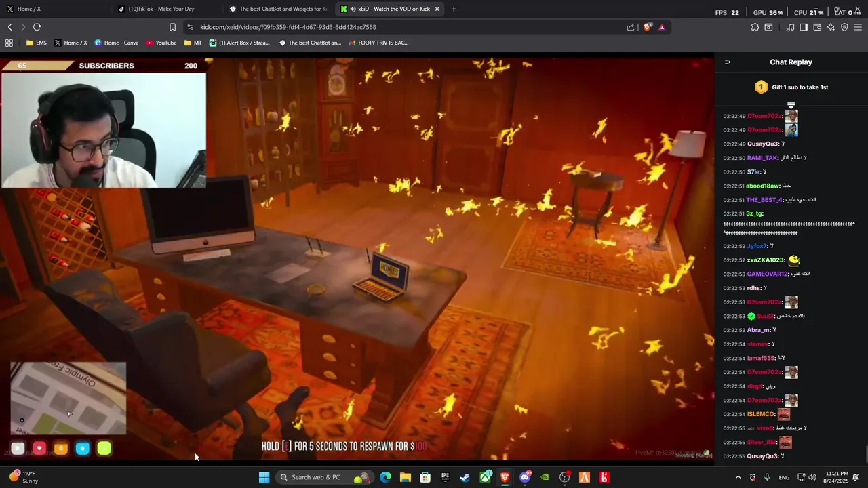Open 'The best ChatBot an...' bookmark
Screen dimensions: 868x488
pyautogui.click(x=310, y=43)
